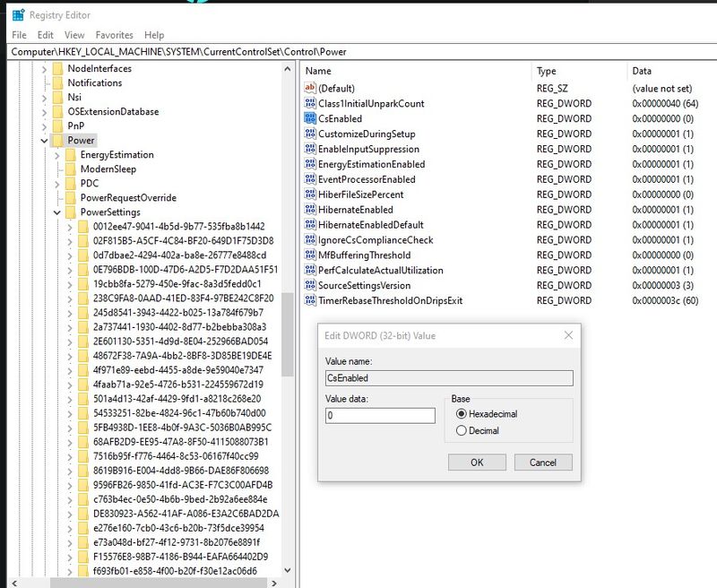Click the 0x0000003c (60) data cell
The height and width of the screenshot is (588, 717).
pyautogui.click(x=665, y=300)
